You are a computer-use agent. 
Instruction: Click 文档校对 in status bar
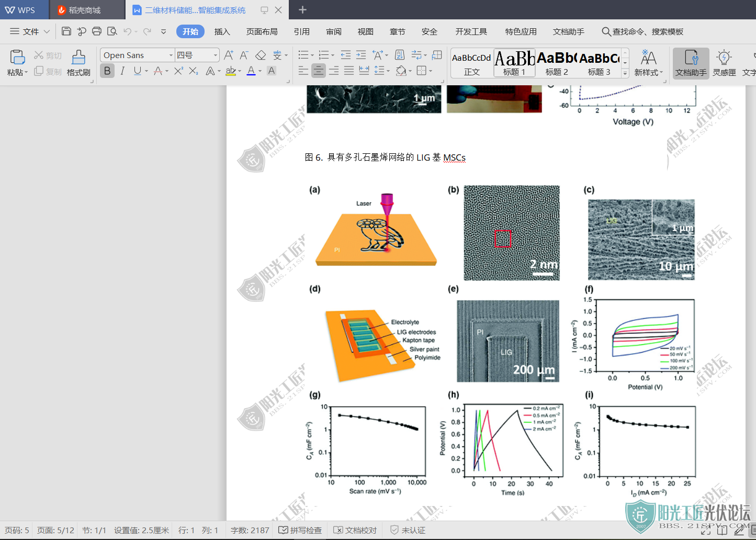pyautogui.click(x=355, y=530)
